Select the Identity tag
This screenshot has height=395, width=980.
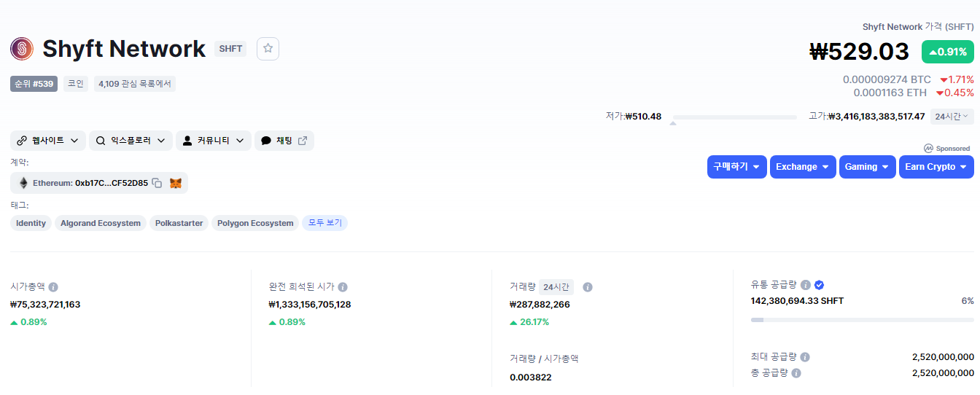pos(31,223)
